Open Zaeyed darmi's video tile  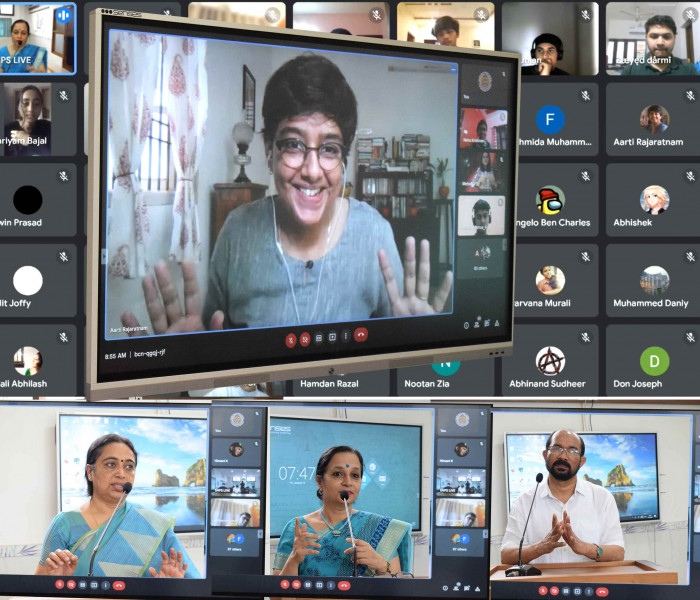(x=653, y=38)
